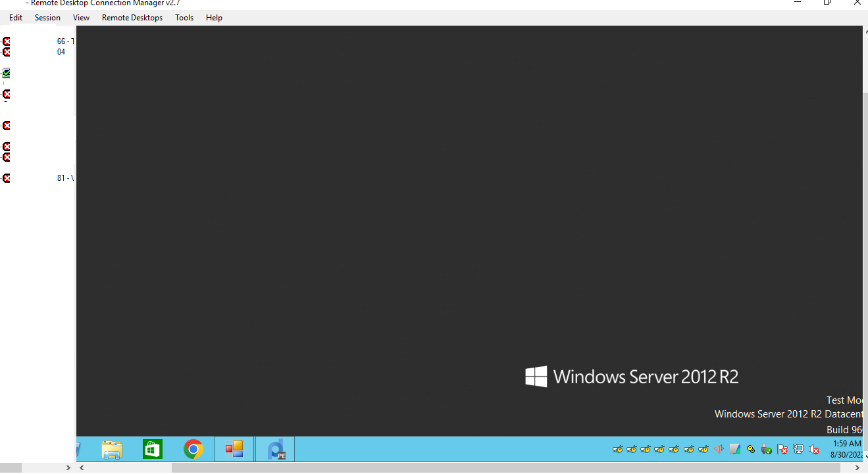868x474 pixels.
Task: Click the yellow tag tray icon
Action: tap(751, 449)
